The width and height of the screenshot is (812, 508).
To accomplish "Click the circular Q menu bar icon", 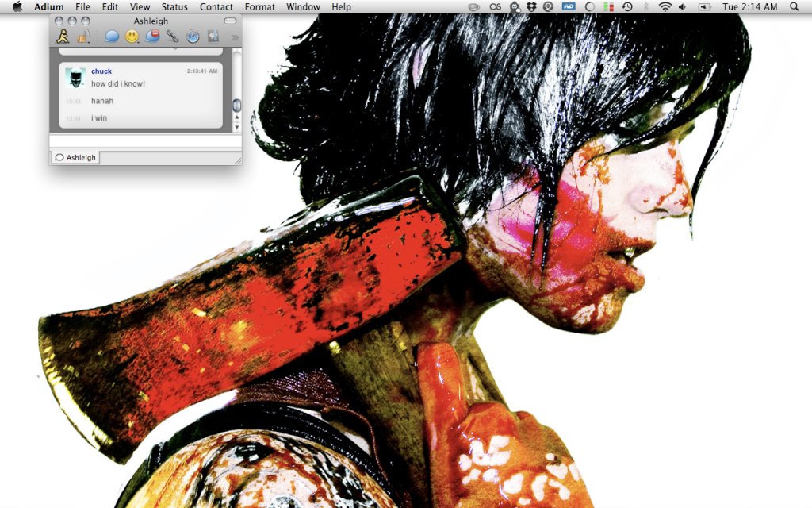I will pos(549,6).
